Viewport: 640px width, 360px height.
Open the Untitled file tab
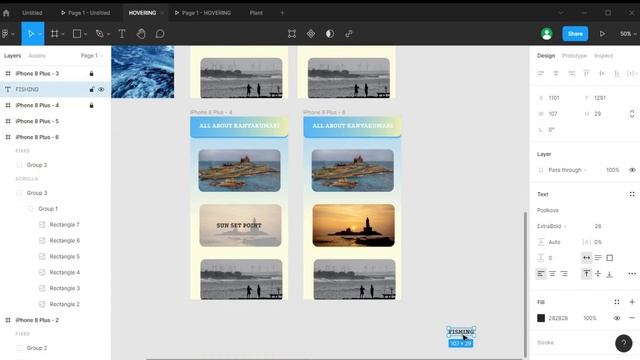[32, 13]
